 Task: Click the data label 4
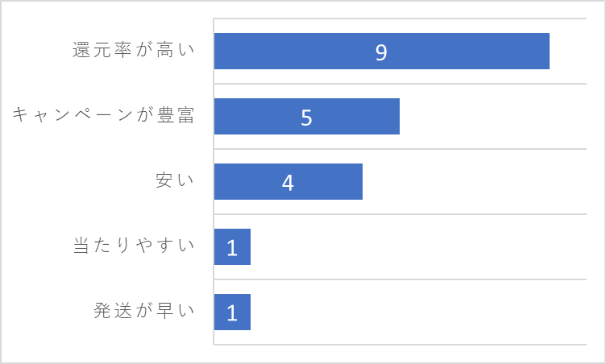[288, 183]
